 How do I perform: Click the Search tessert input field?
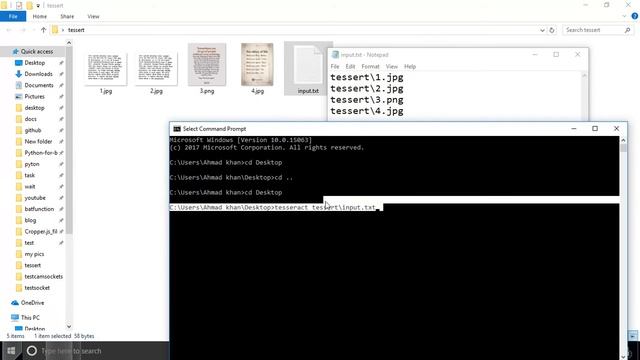pos(594,30)
